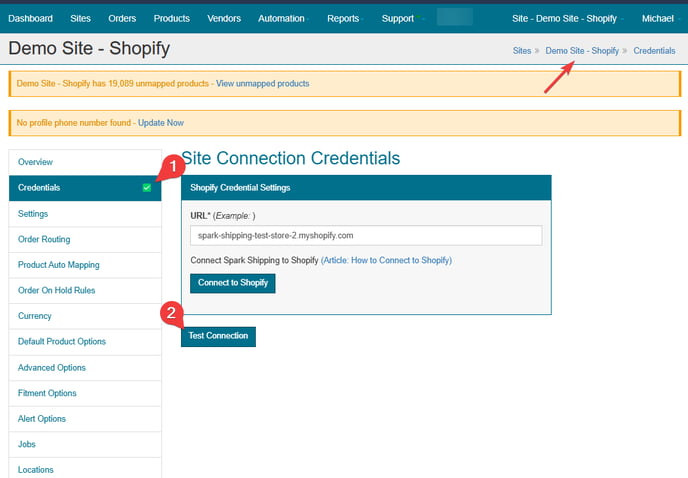
Task: Click the Shopify store URL input field
Action: tap(365, 235)
